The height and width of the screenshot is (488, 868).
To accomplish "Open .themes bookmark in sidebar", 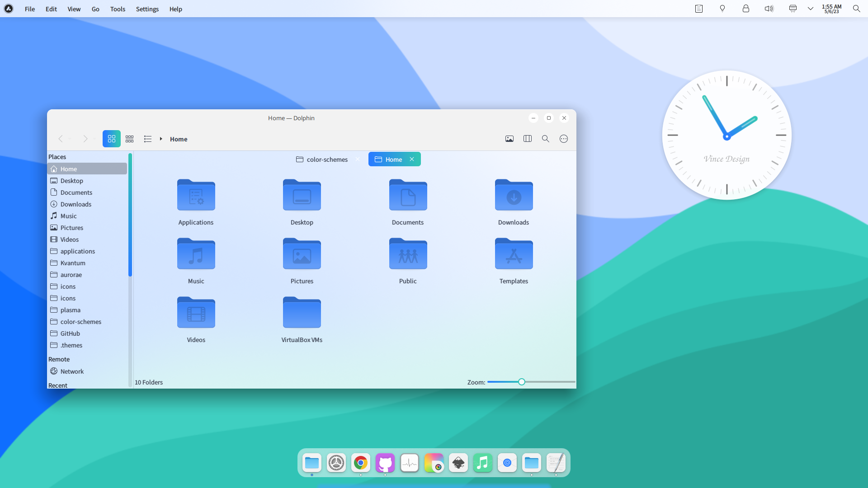I will pyautogui.click(x=87, y=345).
